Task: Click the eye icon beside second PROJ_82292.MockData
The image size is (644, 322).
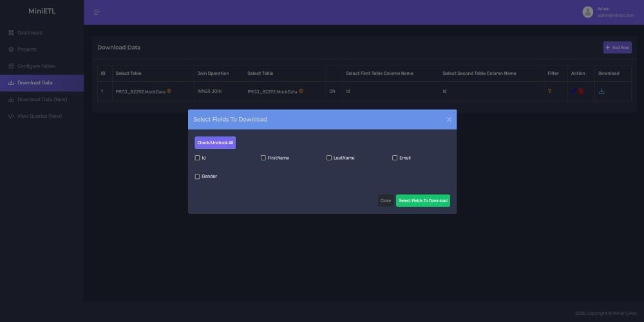Action: pos(301,91)
